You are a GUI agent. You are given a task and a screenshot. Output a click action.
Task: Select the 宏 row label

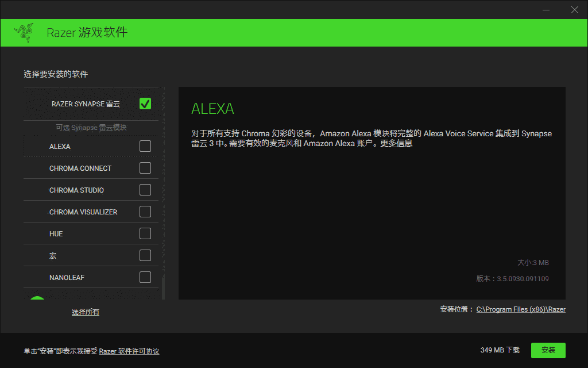53,256
